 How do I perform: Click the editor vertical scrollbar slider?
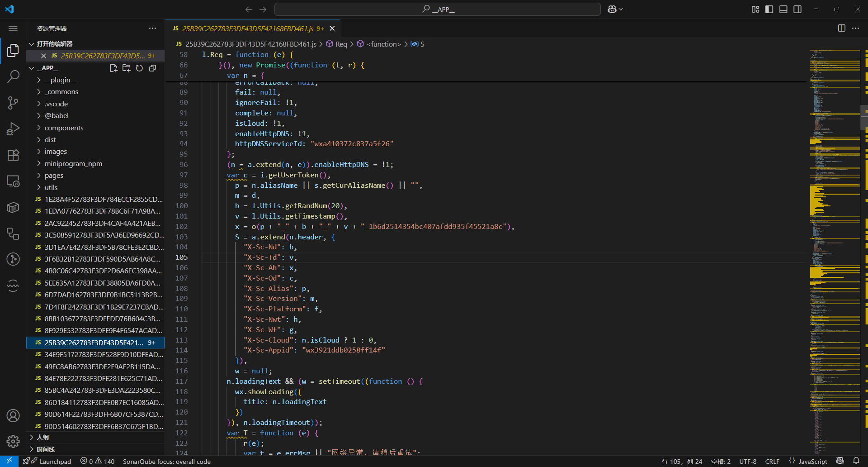tap(864, 117)
